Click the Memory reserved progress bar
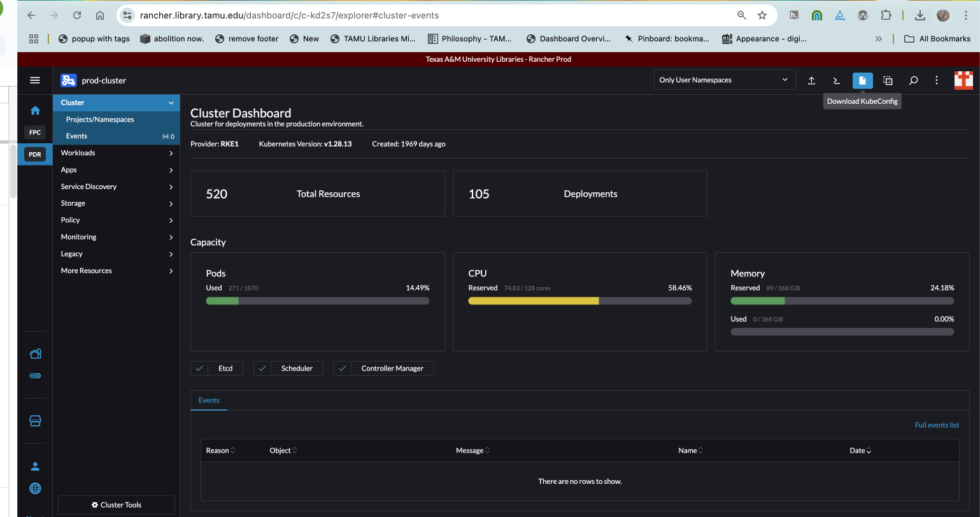Image resolution: width=980 pixels, height=517 pixels. tap(842, 301)
